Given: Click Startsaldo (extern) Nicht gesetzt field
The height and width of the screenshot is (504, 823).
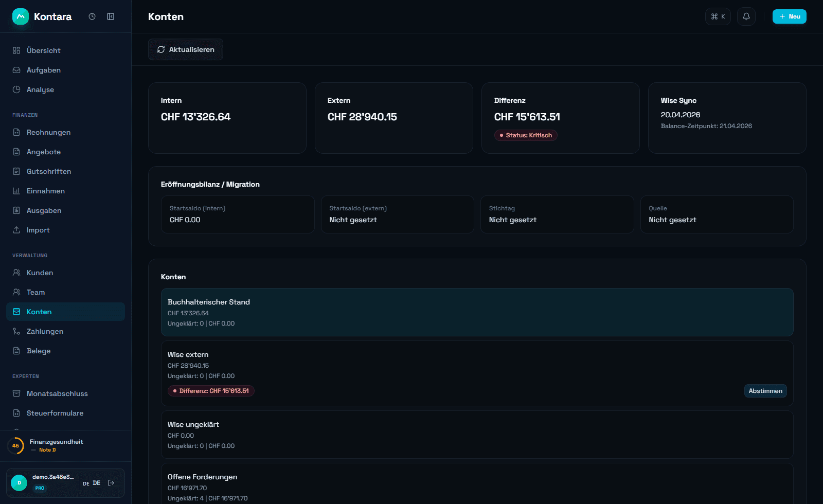Looking at the screenshot, I should [x=398, y=214].
